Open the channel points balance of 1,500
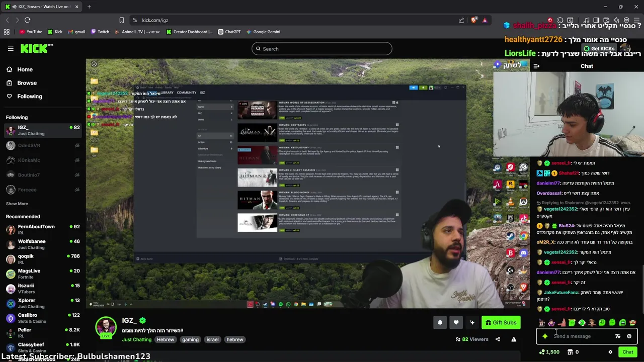644x362 pixels. 549,352
